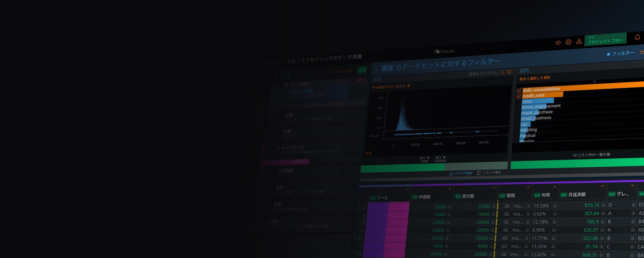The height and width of the screenshot is (258, 644).
Task: Expand the 目的 filter sort triangle
Action: coord(594,82)
